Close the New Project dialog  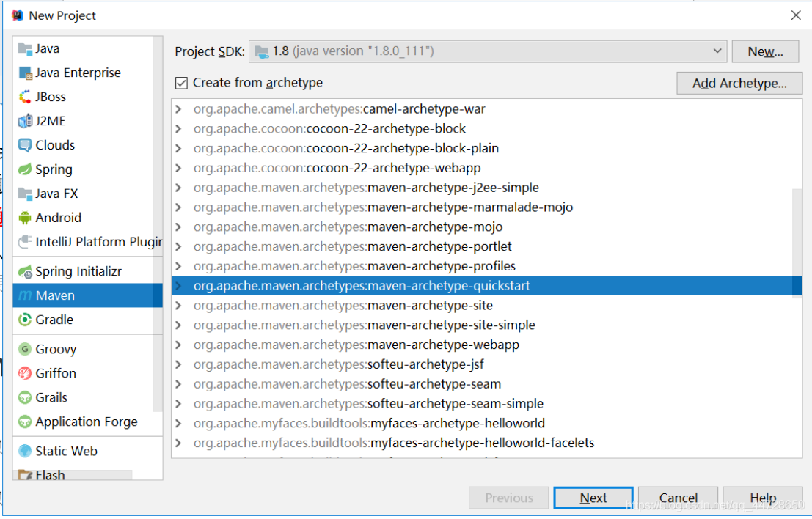tap(796, 15)
